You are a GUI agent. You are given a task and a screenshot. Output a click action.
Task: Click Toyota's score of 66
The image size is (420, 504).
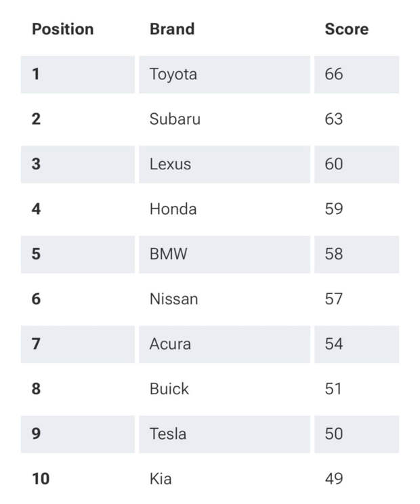tap(334, 74)
